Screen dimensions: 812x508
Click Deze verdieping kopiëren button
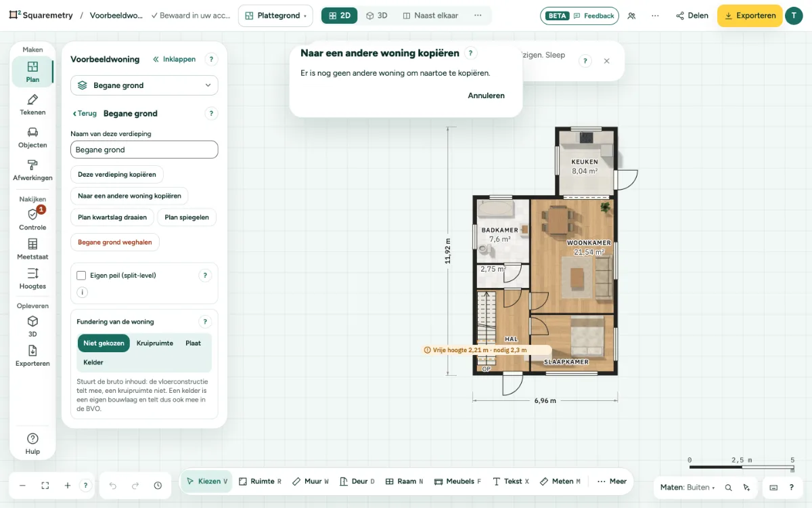click(117, 175)
